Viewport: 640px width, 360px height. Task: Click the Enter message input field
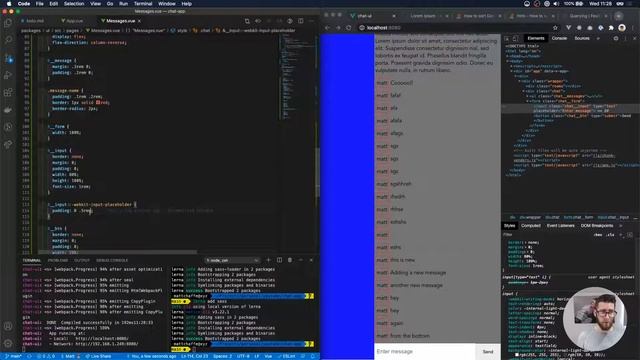tap(424, 351)
